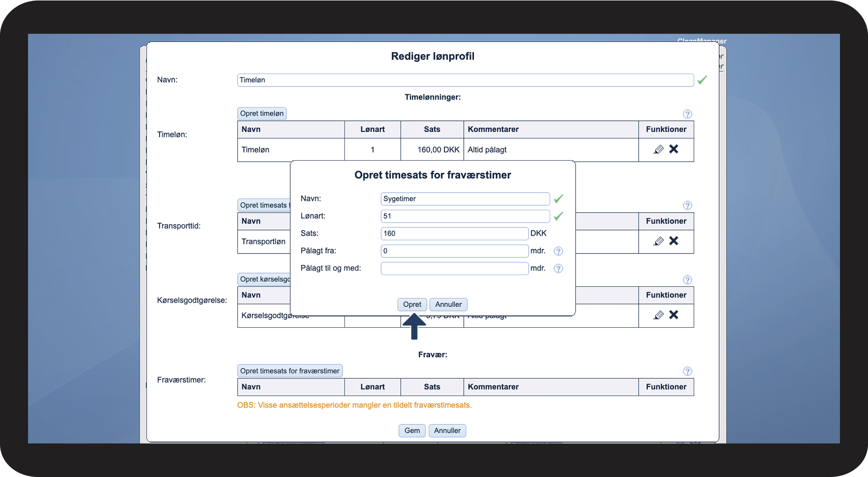Focus the Lønart field with value 51

point(465,216)
